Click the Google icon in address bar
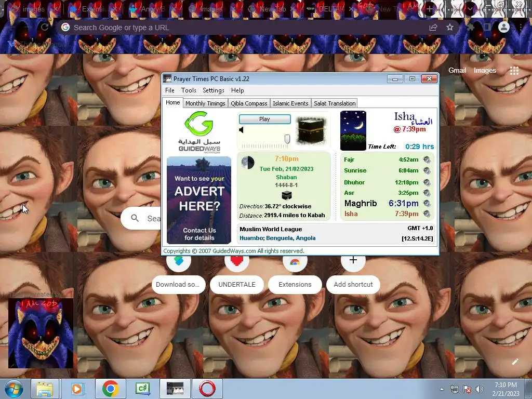This screenshot has width=532, height=399. pyautogui.click(x=65, y=28)
